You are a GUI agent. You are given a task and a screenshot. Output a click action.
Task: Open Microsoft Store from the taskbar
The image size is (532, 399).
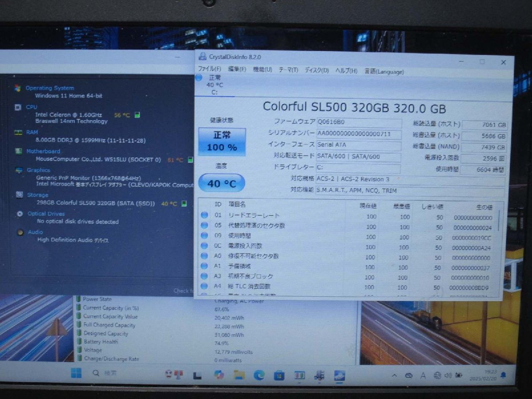pos(279,376)
